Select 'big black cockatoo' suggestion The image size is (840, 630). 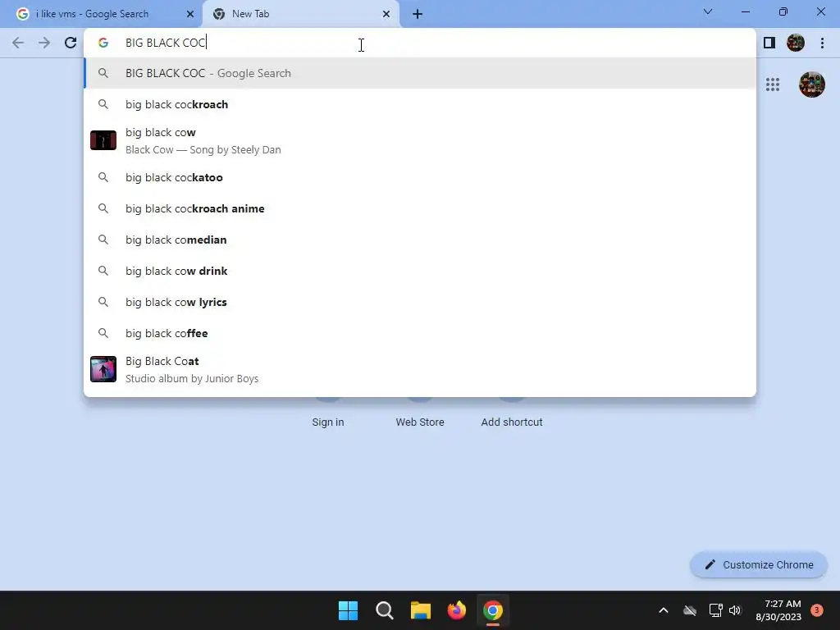tap(420, 177)
